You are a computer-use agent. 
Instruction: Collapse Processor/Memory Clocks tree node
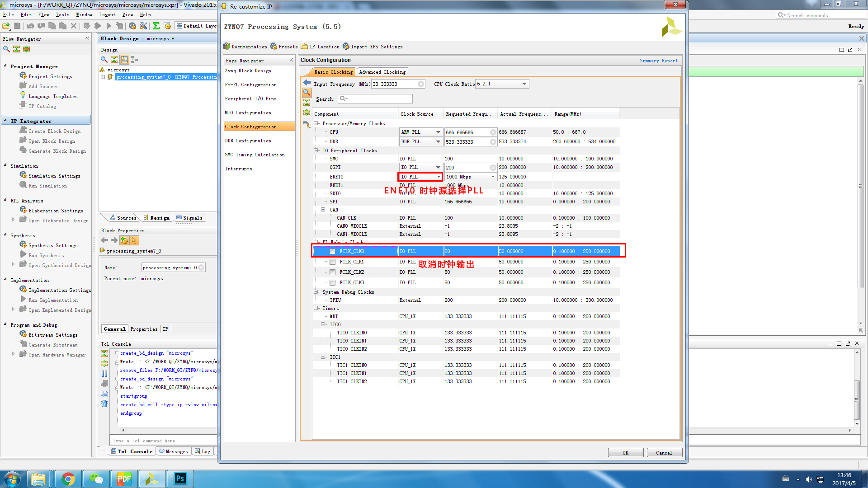(x=316, y=123)
